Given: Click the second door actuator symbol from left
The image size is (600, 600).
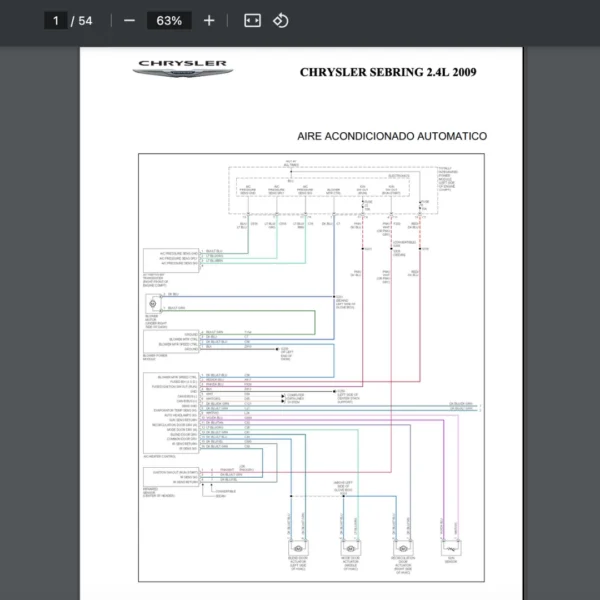Looking at the screenshot, I should (x=350, y=549).
